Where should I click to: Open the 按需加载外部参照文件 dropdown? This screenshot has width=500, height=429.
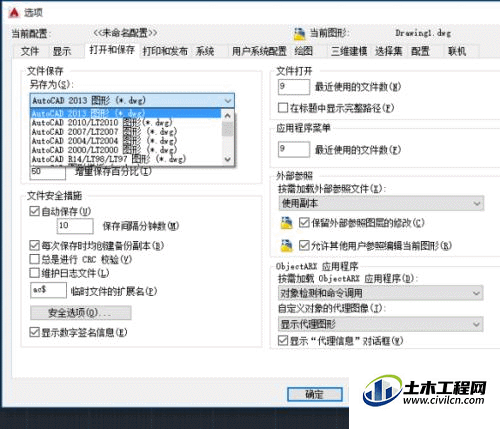[381, 203]
